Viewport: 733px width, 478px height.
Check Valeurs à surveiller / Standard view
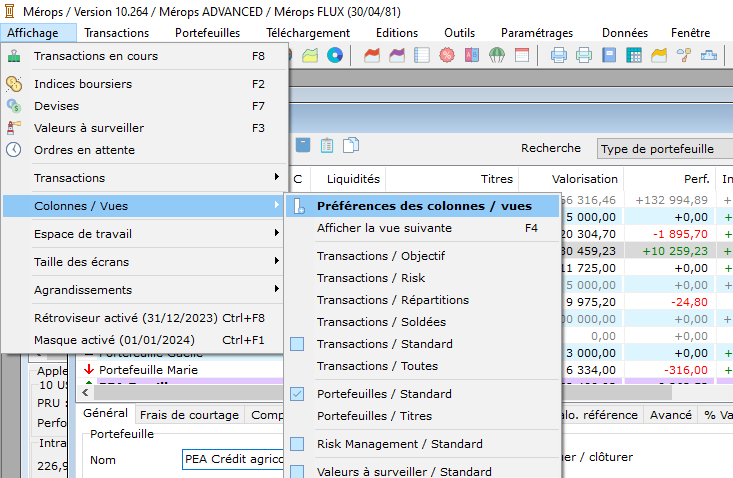pyautogui.click(x=423, y=471)
